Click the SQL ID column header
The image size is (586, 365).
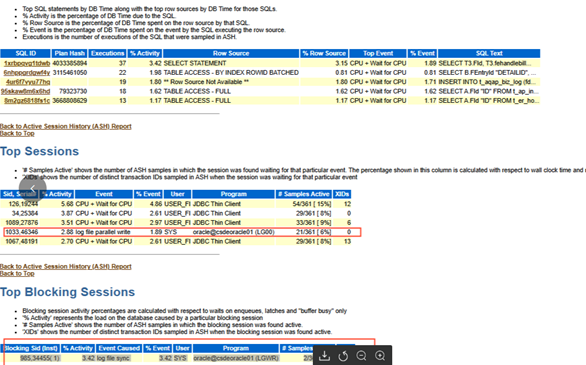(x=25, y=53)
